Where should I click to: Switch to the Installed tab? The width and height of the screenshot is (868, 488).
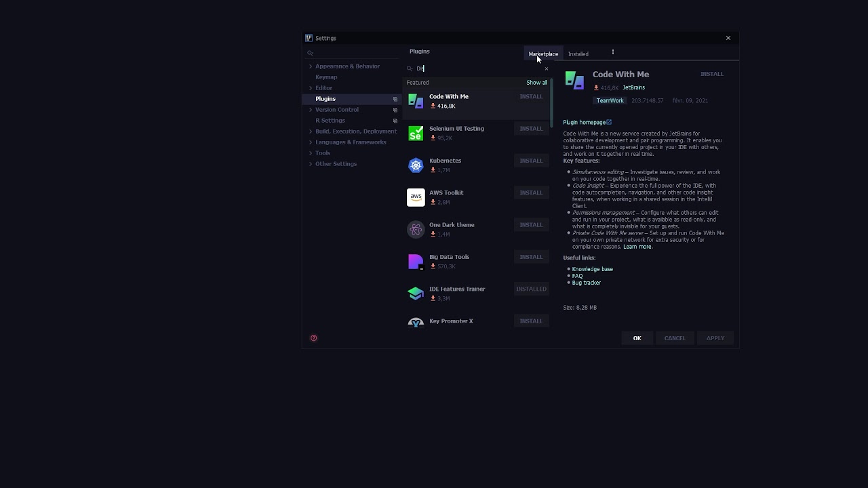click(578, 54)
